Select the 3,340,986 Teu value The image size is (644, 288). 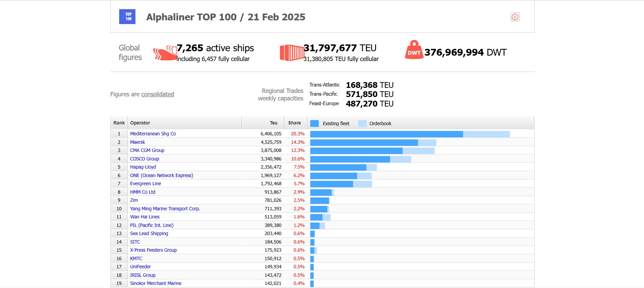pos(271,159)
